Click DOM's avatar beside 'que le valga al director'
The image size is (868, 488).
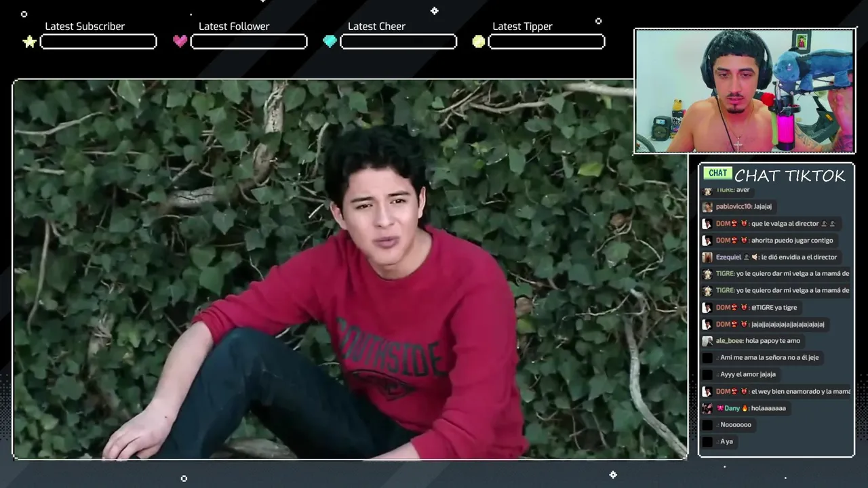tap(707, 224)
